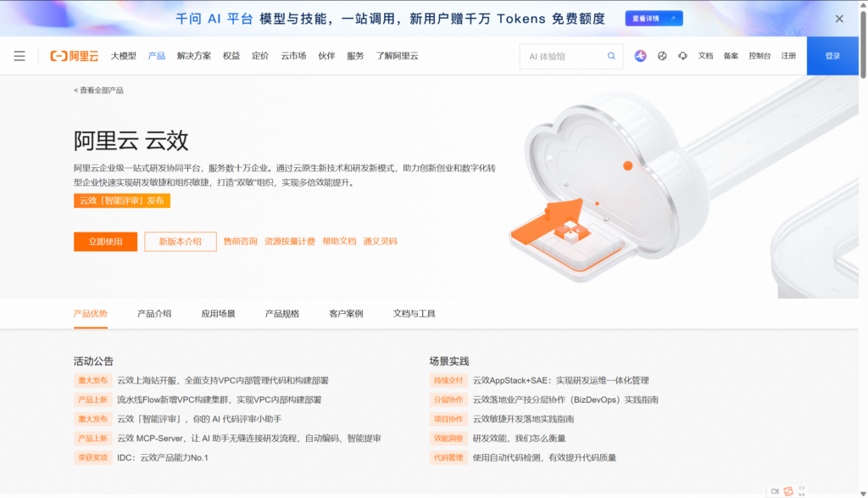Click the 云效「智能评审」发布 badge
This screenshot has width=868, height=498.
tap(122, 200)
